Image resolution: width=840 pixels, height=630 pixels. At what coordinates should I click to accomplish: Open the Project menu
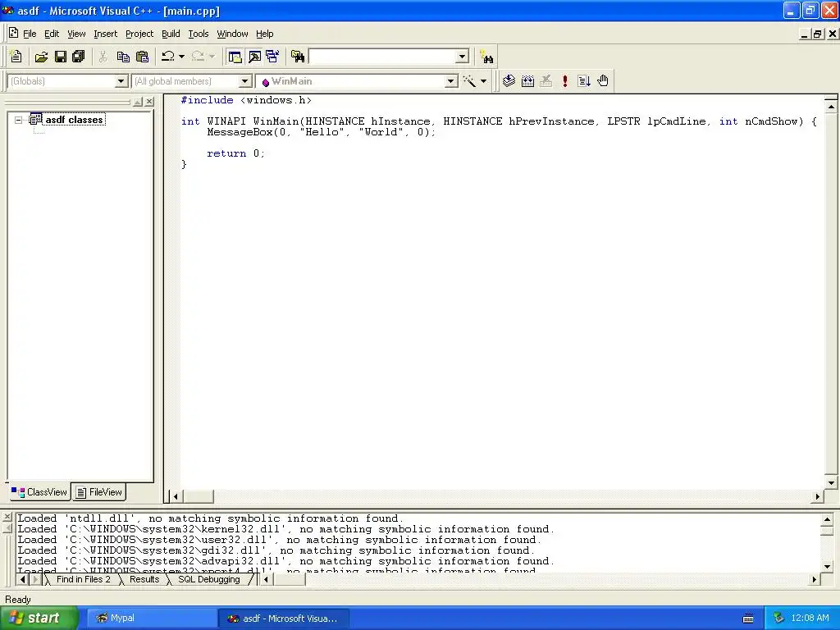pos(139,34)
